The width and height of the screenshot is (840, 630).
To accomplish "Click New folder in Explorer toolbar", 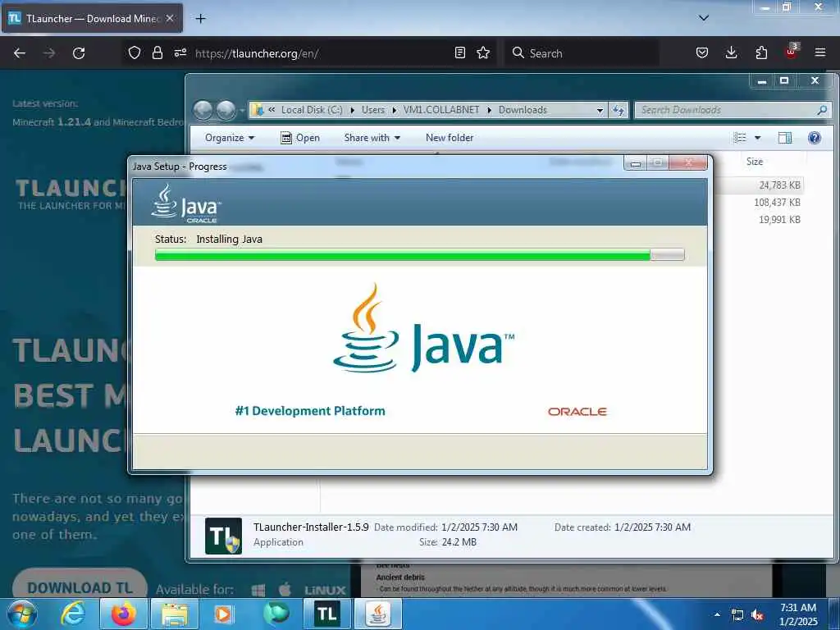I will tap(450, 138).
